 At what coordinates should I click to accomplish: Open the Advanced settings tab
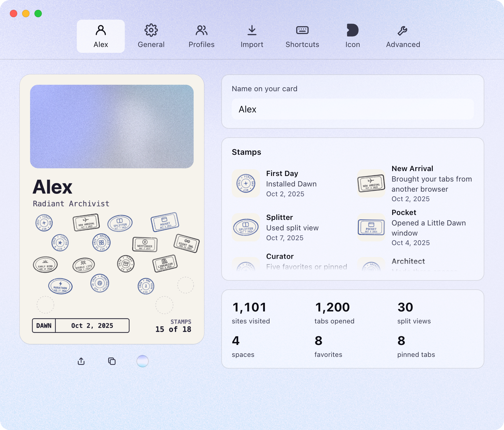pos(403,36)
